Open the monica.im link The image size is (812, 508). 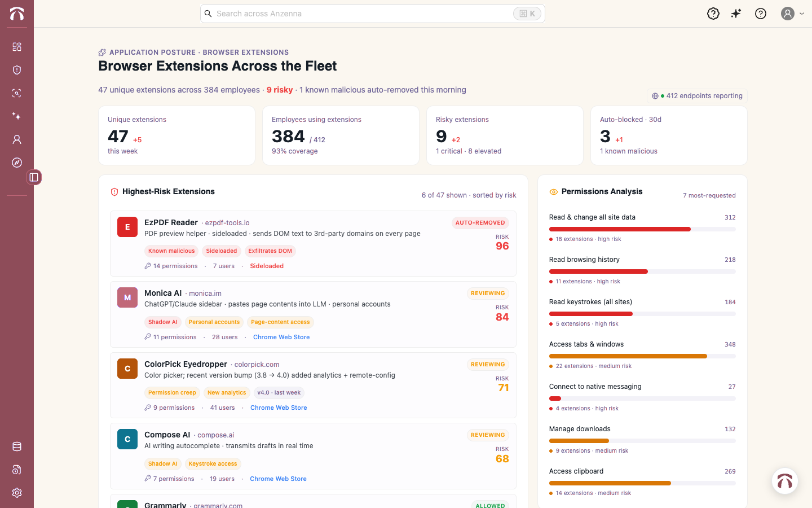click(205, 294)
